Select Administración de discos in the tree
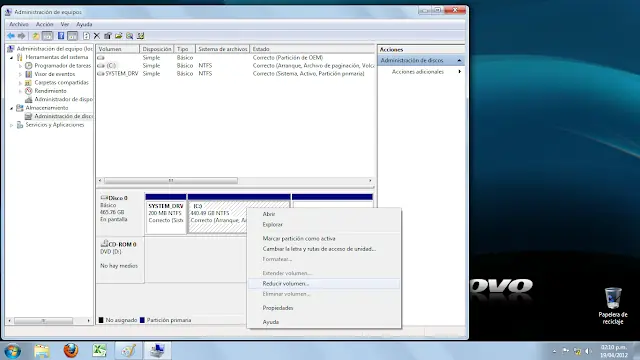 point(63,116)
